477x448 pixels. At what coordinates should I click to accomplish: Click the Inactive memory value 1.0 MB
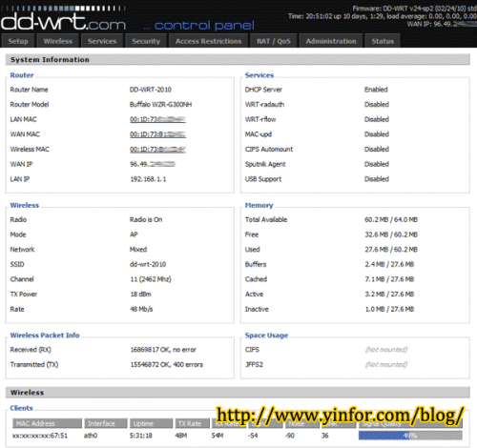point(375,309)
